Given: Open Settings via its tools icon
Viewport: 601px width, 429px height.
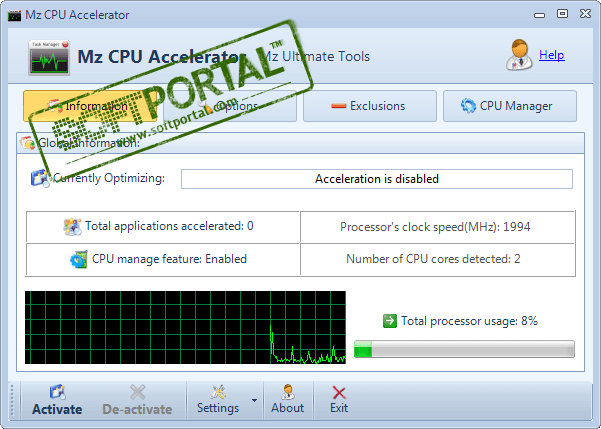Looking at the screenshot, I should tap(218, 391).
